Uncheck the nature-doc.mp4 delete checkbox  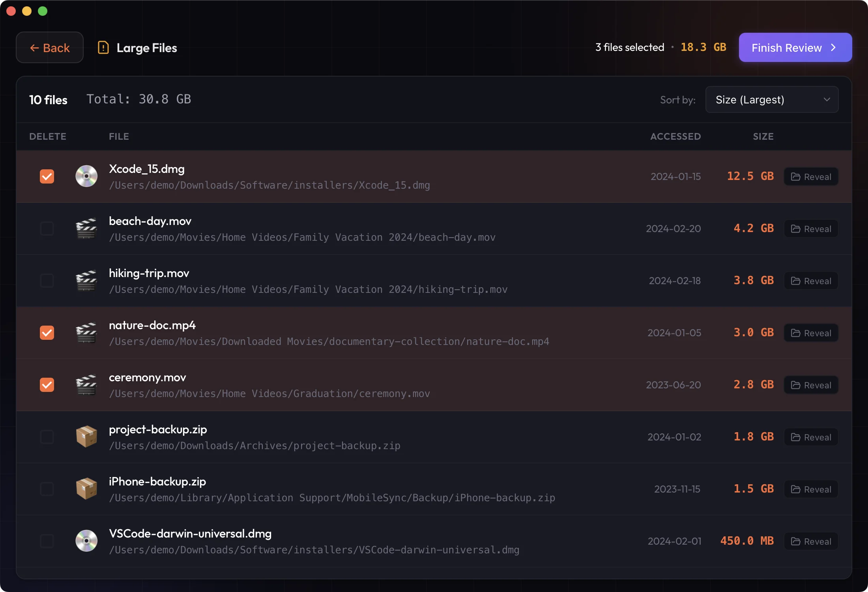pos(47,333)
